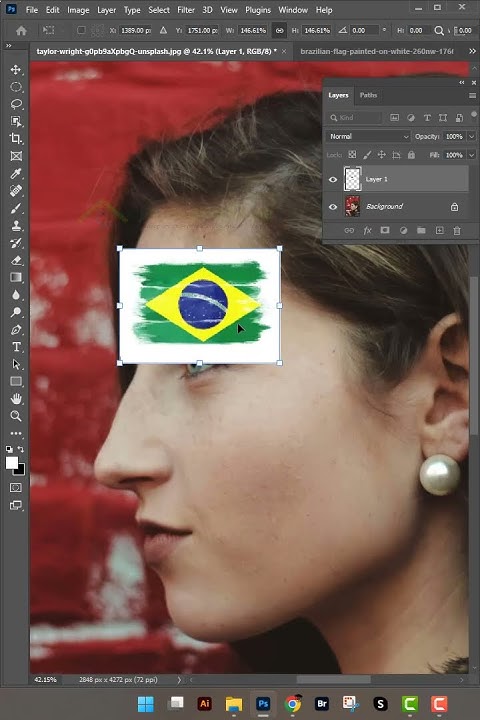Viewport: 480px width, 720px height.
Task: Open the Image menu
Action: point(78,10)
